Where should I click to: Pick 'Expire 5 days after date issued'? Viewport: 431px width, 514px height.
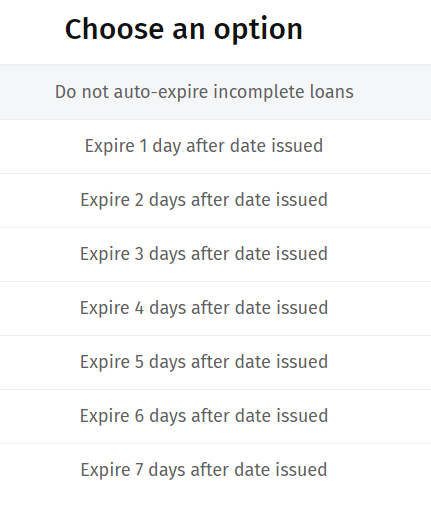coord(215,362)
